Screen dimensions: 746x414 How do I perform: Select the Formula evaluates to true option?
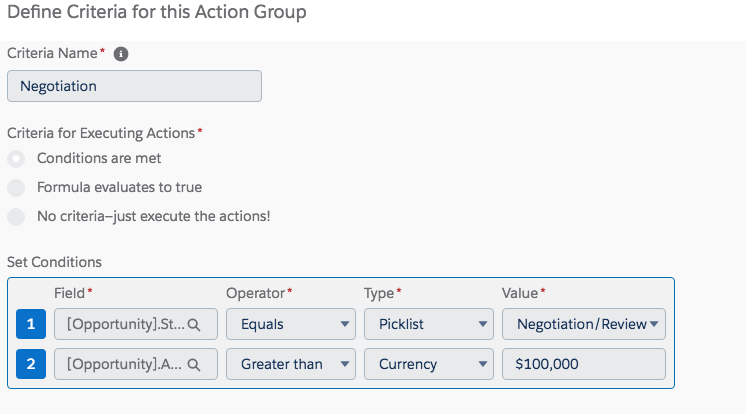click(x=16, y=187)
